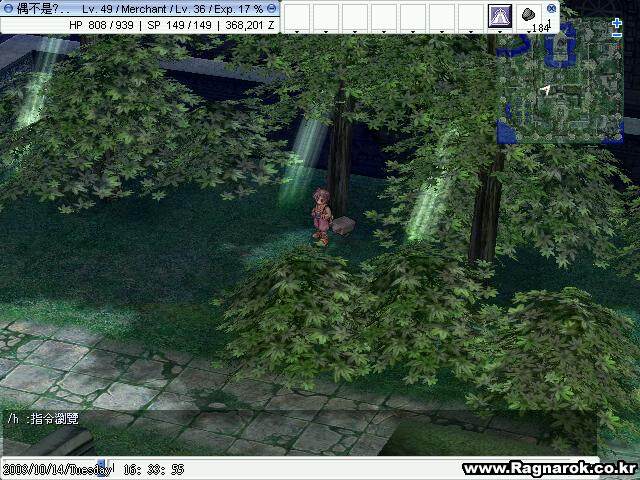The width and height of the screenshot is (640, 480).
Task: Use the stone item in the hotkey bar
Action: (x=528, y=15)
